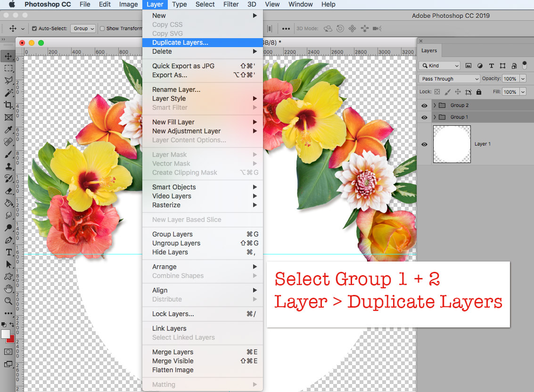
Task: Change Screen Mode icon
Action: tap(8, 364)
